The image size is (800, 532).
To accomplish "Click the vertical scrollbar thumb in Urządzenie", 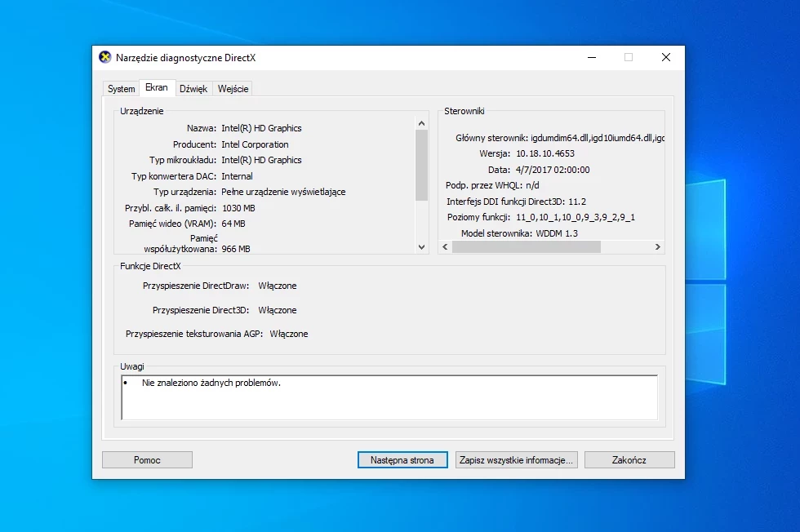I will click(x=421, y=166).
